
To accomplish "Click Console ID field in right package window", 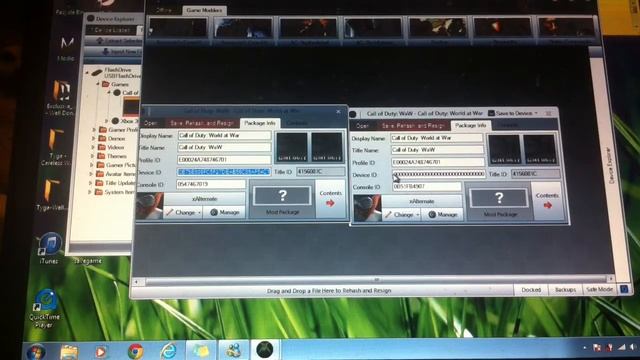I will tap(426, 187).
